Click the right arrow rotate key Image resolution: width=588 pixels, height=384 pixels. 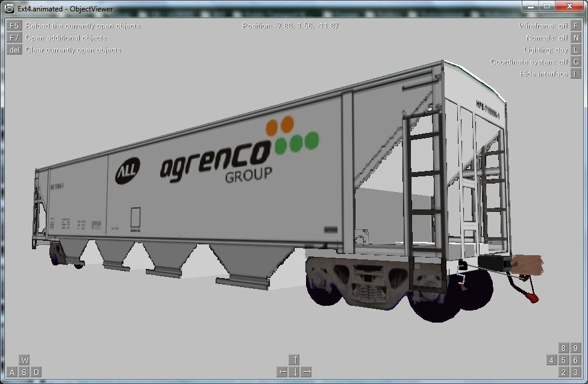pyautogui.click(x=307, y=372)
